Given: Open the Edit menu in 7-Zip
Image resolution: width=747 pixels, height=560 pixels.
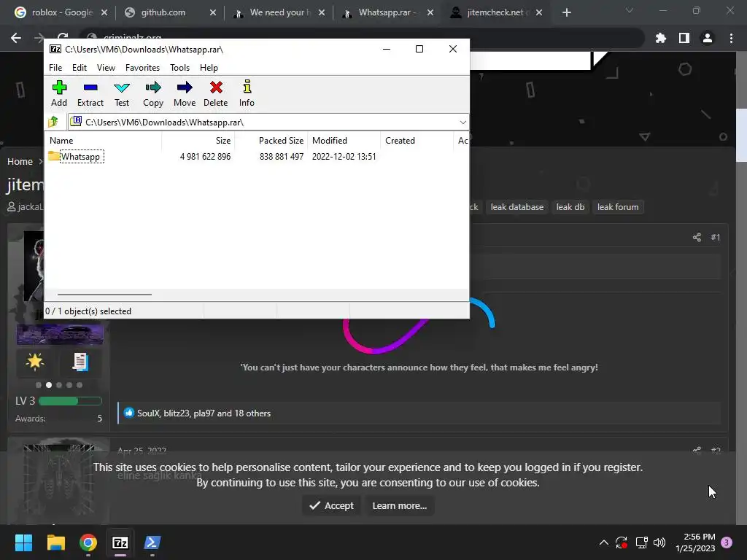Looking at the screenshot, I should (x=79, y=68).
